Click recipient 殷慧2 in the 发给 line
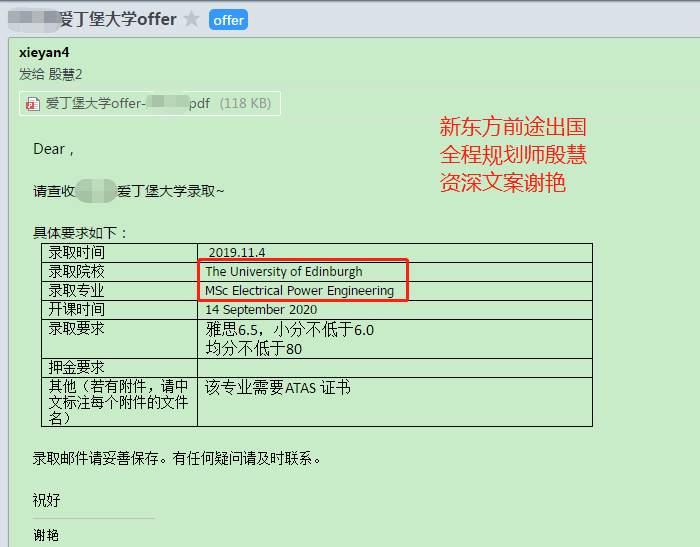This screenshot has width=700, height=547. [65, 74]
